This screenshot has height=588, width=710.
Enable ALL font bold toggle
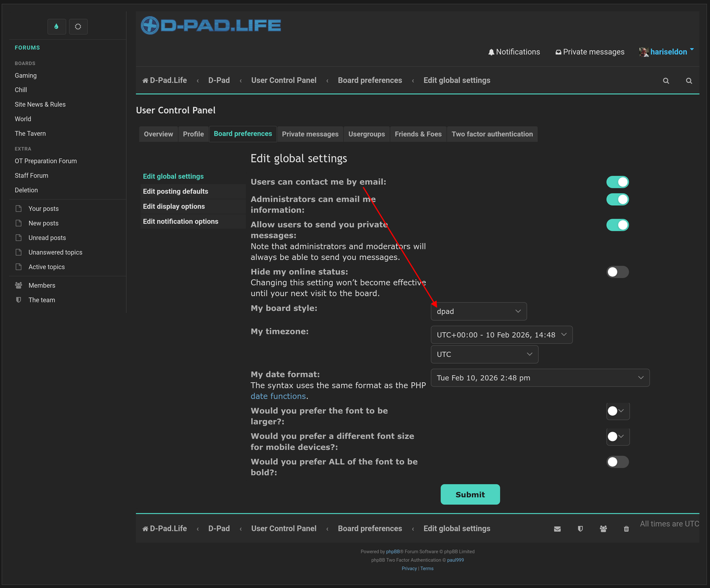617,462
